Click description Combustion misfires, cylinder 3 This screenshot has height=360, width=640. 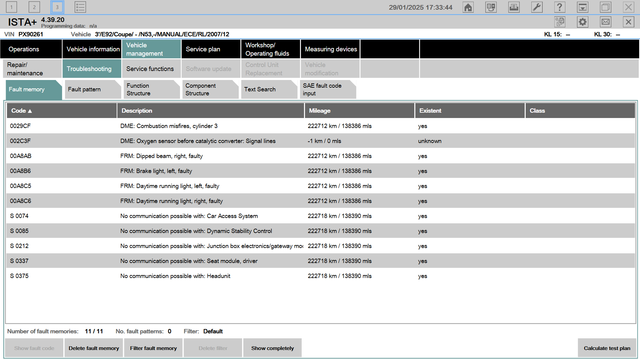pyautogui.click(x=169, y=126)
